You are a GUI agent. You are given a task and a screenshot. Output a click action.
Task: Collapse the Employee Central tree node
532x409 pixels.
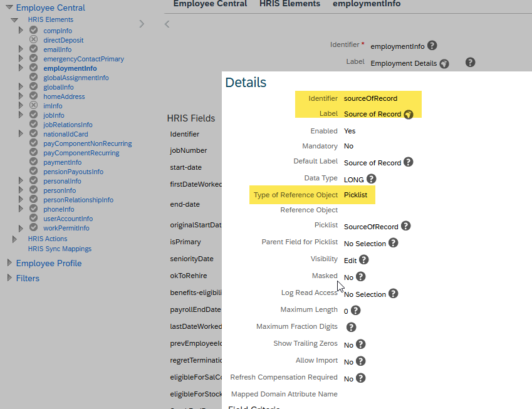tap(9, 7)
